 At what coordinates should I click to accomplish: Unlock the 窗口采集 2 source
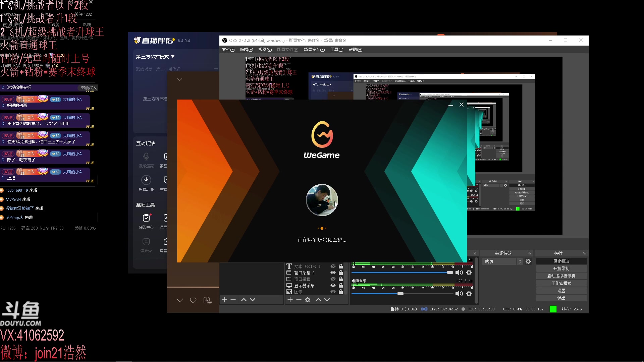point(341,273)
